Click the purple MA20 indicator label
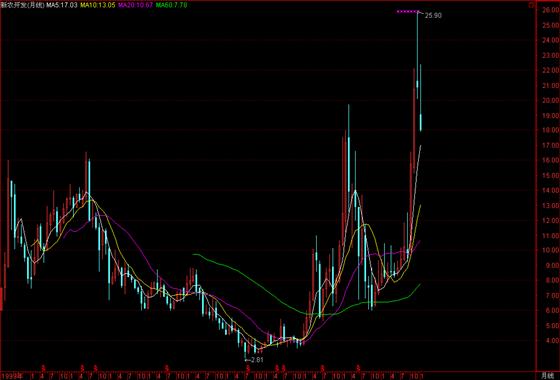Screen dimensions: 560x380 pyautogui.click(x=135, y=5)
